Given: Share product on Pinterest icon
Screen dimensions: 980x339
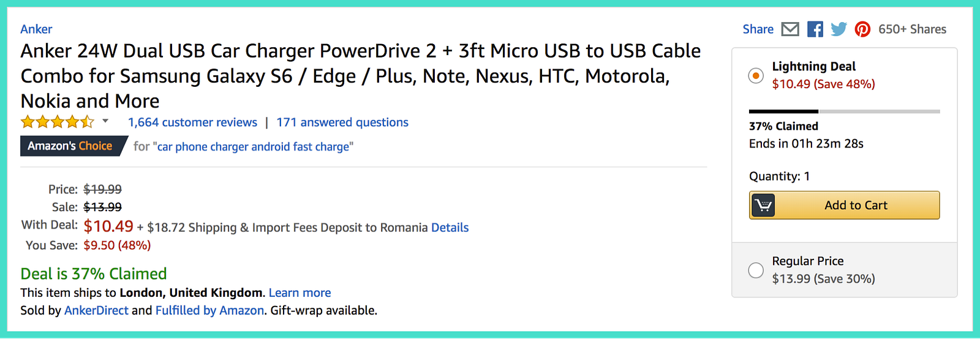Looking at the screenshot, I should [862, 29].
